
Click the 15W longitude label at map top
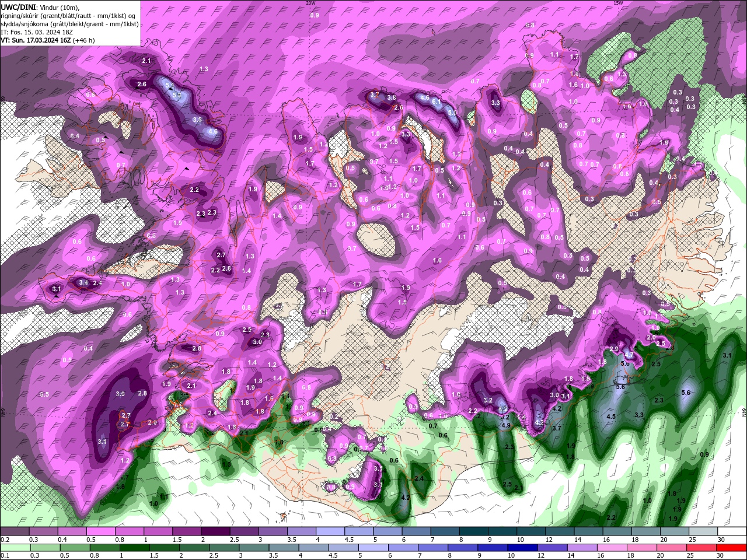point(618,3)
